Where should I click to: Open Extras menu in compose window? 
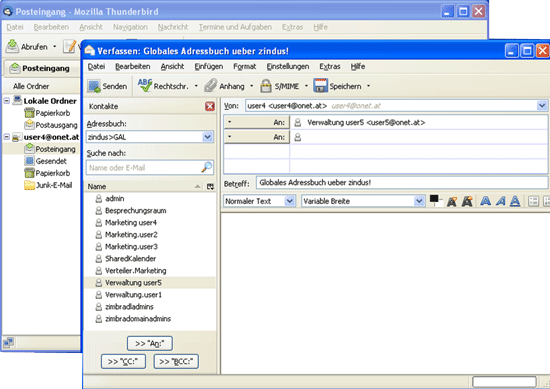pos(330,66)
